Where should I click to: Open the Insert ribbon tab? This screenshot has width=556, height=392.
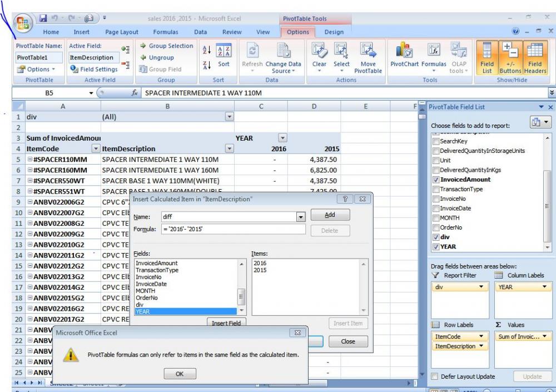click(x=82, y=32)
